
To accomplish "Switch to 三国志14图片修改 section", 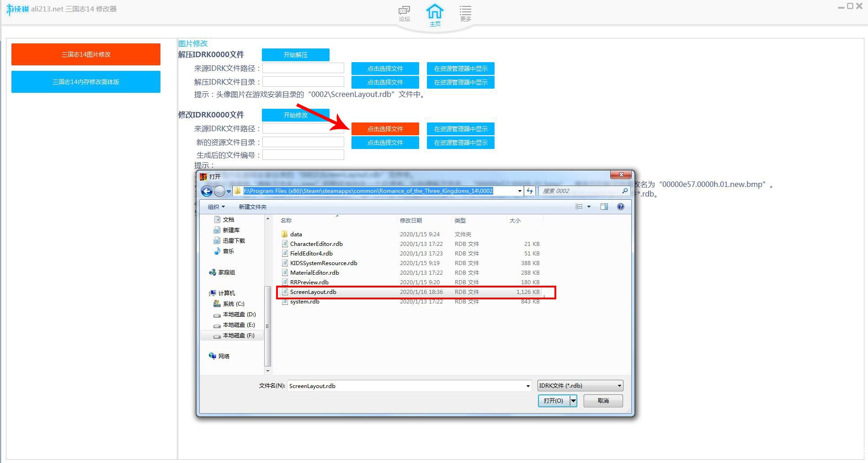I will point(86,54).
